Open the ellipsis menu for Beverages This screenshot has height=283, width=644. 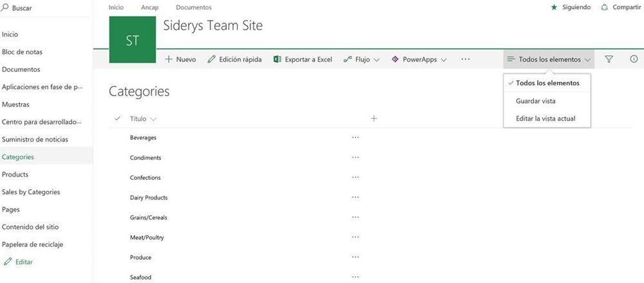coord(355,138)
